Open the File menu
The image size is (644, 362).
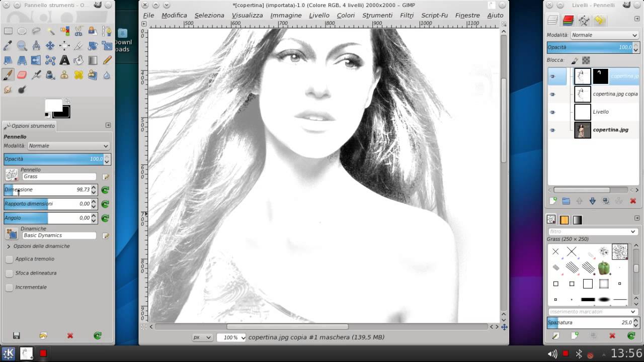[148, 15]
